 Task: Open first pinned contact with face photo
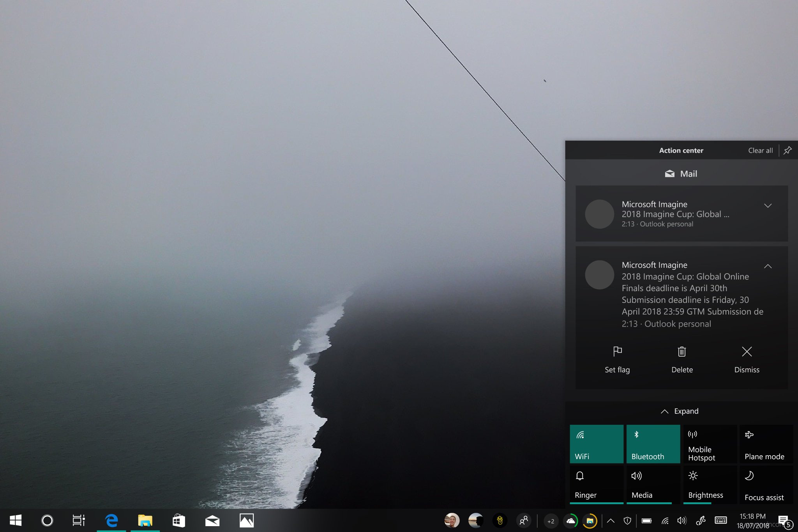452,520
